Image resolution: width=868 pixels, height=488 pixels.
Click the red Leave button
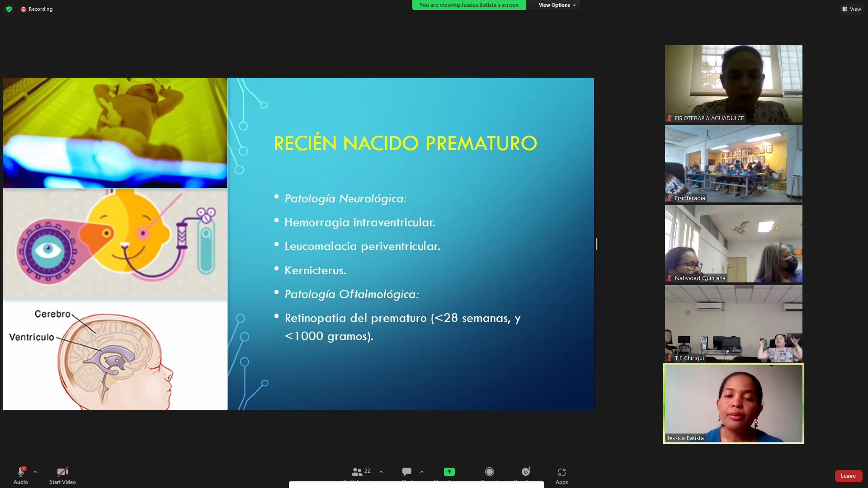[848, 476]
